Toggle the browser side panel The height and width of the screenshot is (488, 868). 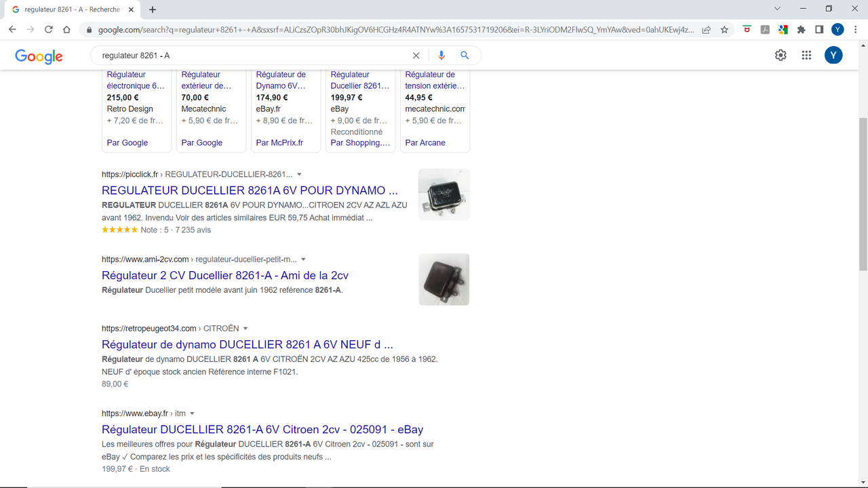coord(819,30)
